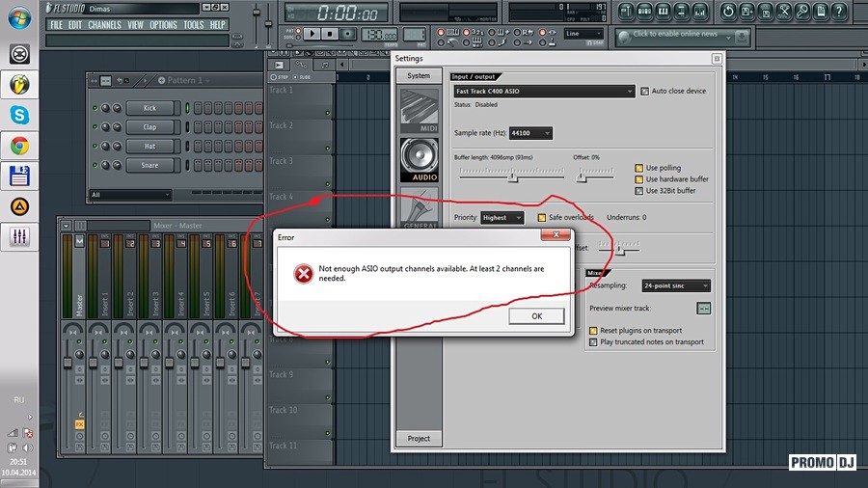Open the CHANNELS menu
The image size is (868, 488).
click(x=104, y=25)
